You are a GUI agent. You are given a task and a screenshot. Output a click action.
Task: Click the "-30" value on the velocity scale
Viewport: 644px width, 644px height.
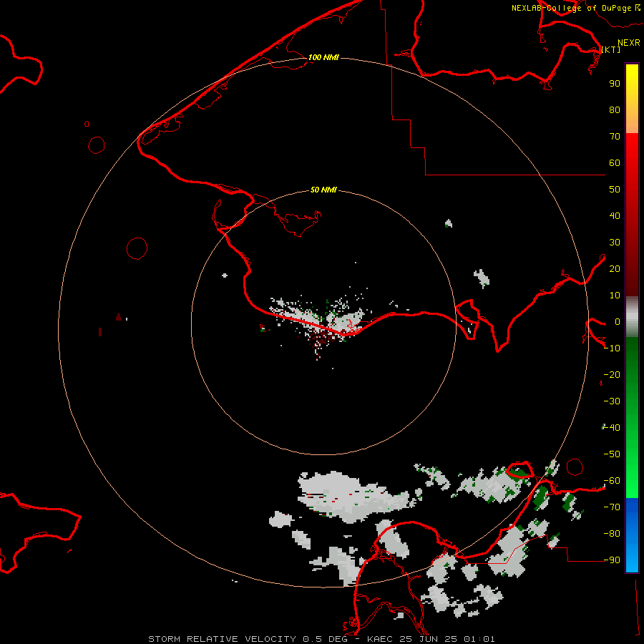(x=612, y=401)
